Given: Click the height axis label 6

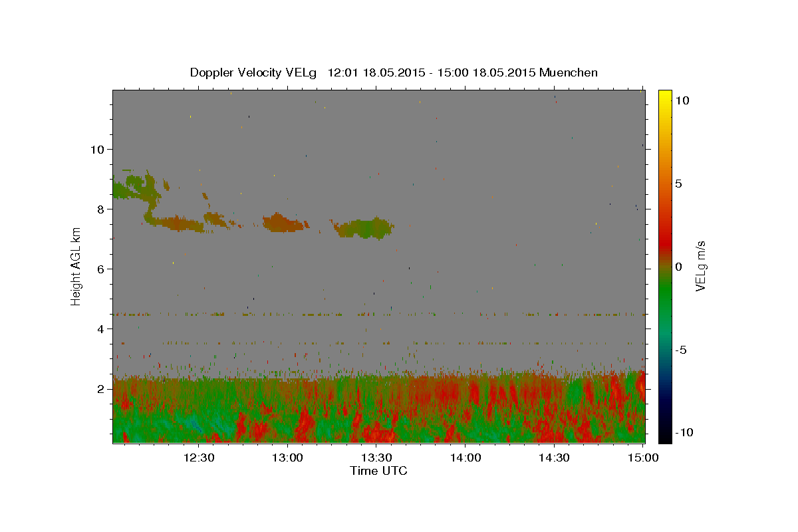Looking at the screenshot, I should pos(100,269).
